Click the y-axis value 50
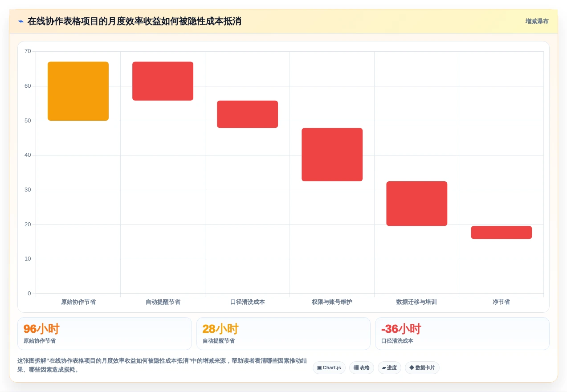The image size is (567, 392). point(28,121)
